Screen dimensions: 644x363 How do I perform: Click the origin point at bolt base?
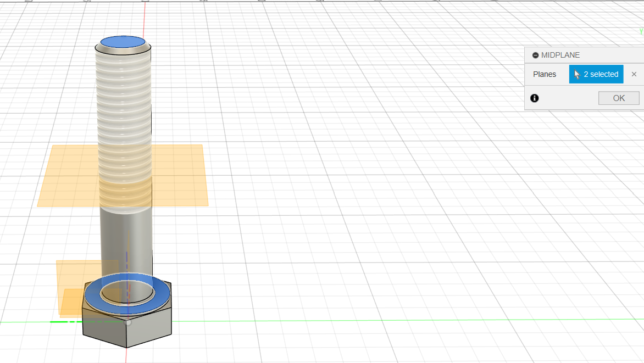pyautogui.click(x=128, y=323)
